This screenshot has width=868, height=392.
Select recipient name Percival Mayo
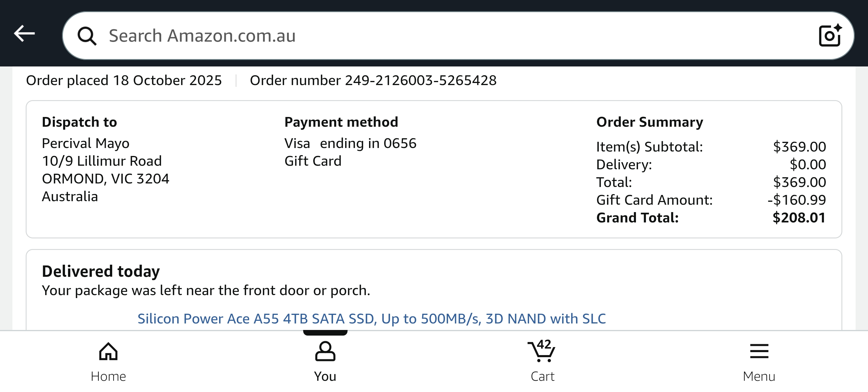coord(86,143)
